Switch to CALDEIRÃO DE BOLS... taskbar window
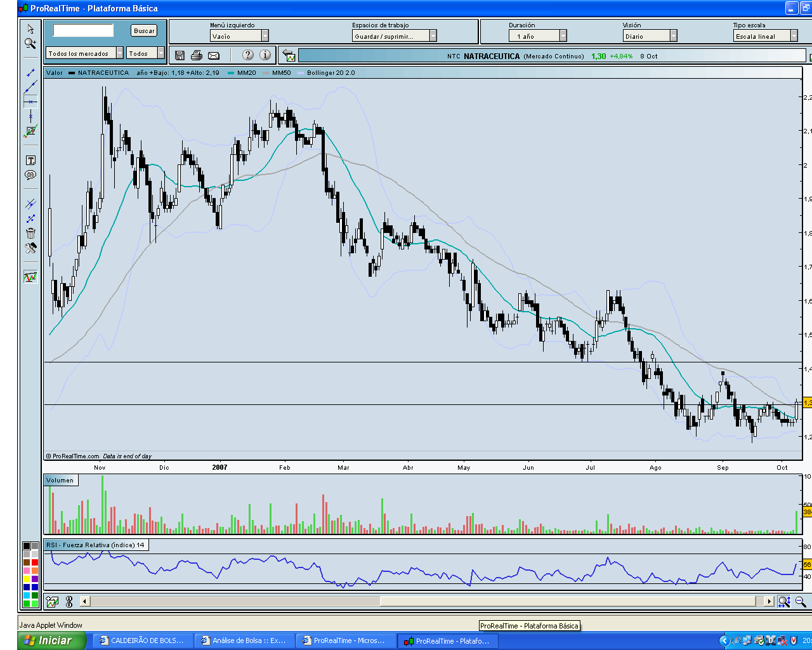Screen dimensions: 812x650 pos(142,640)
